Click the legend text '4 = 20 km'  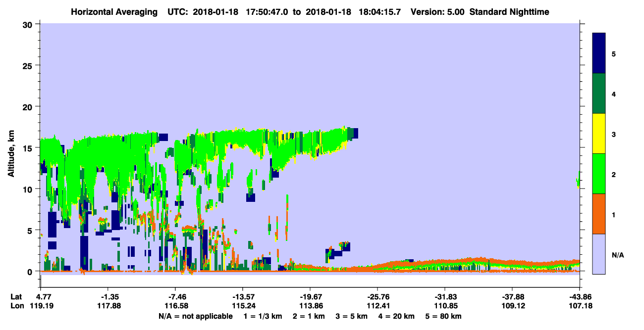[x=397, y=316]
